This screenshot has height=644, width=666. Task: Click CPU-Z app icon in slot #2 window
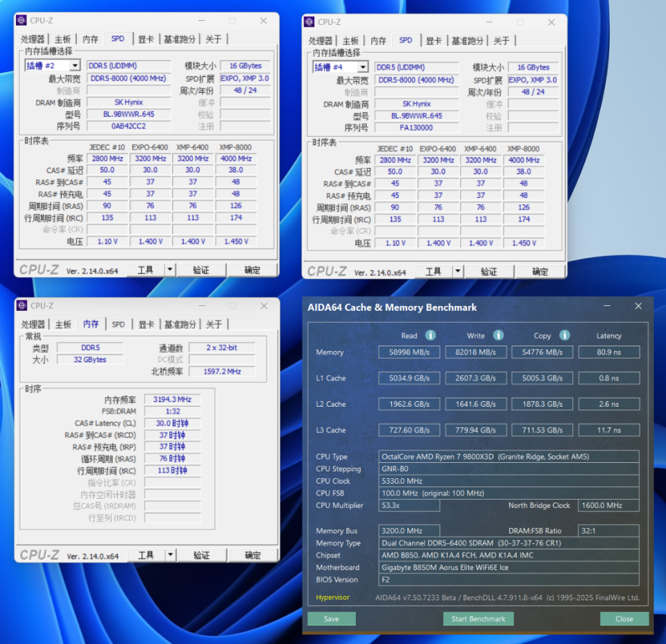point(22,20)
